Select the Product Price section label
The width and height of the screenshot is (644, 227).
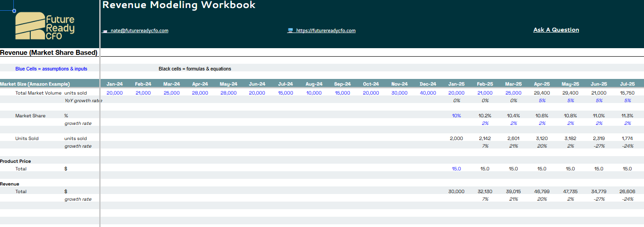pyautogui.click(x=16, y=161)
